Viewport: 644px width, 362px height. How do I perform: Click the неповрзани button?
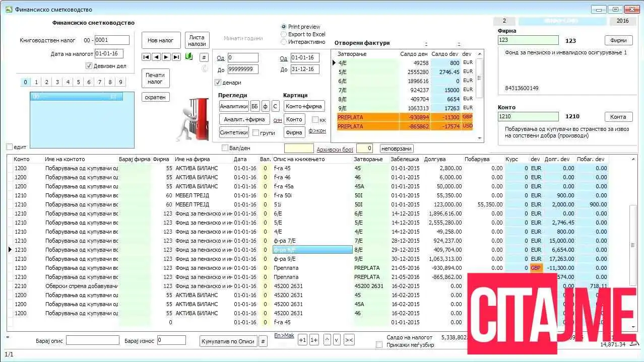(397, 149)
